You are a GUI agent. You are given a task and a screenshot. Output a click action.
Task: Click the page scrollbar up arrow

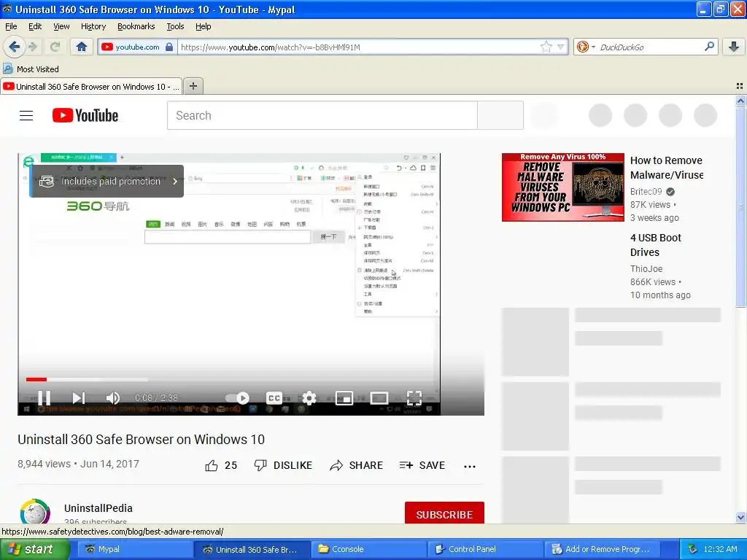click(740, 101)
